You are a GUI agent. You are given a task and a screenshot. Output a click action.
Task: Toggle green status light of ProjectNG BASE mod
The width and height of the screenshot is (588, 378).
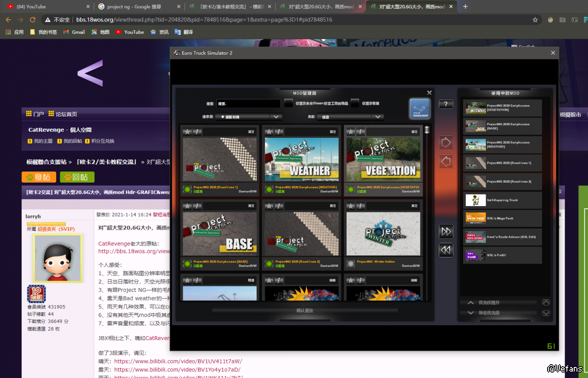pyautogui.click(x=187, y=264)
